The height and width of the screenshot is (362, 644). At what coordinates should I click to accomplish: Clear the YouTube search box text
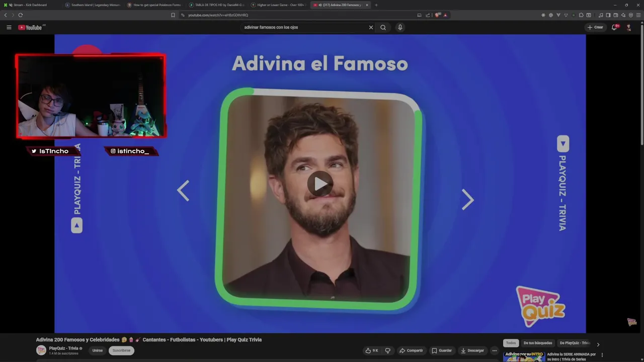pyautogui.click(x=371, y=27)
